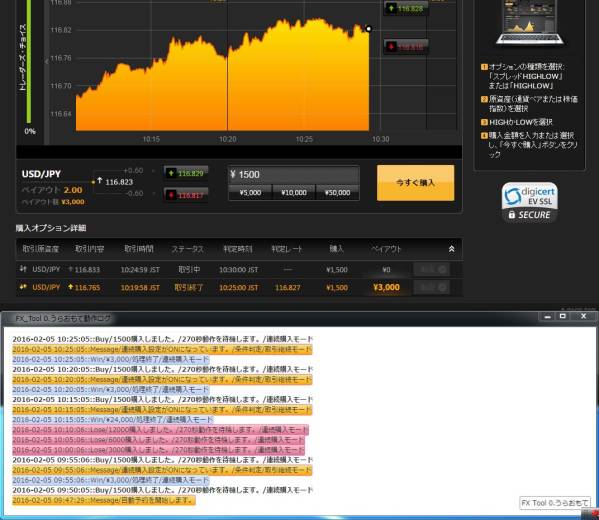Click the 10:15:05 Win ¥24,000 log entry
The width and height of the screenshot is (599, 520).
pos(113,420)
